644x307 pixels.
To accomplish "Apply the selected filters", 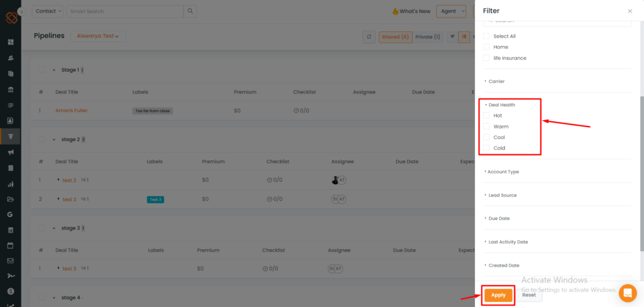I will [x=498, y=295].
